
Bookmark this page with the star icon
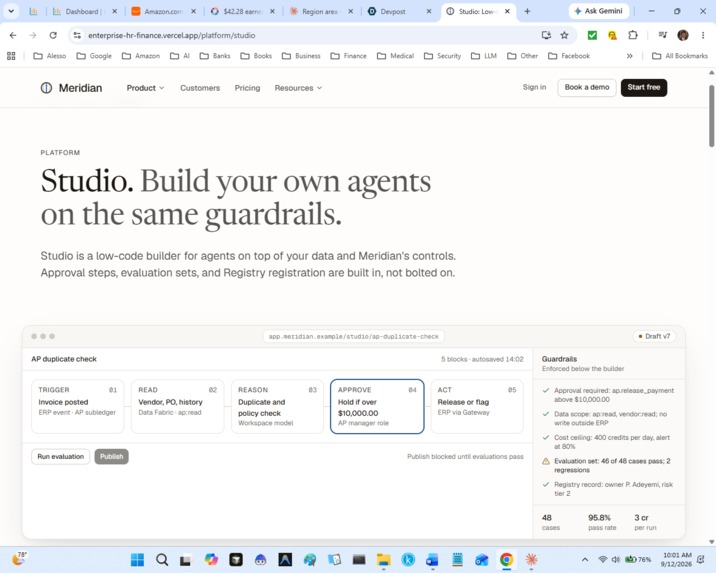(x=564, y=35)
